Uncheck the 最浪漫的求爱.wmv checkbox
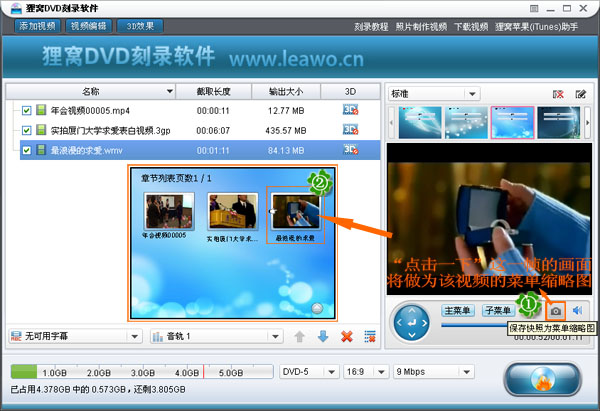This screenshot has width=600, height=411. [x=26, y=150]
